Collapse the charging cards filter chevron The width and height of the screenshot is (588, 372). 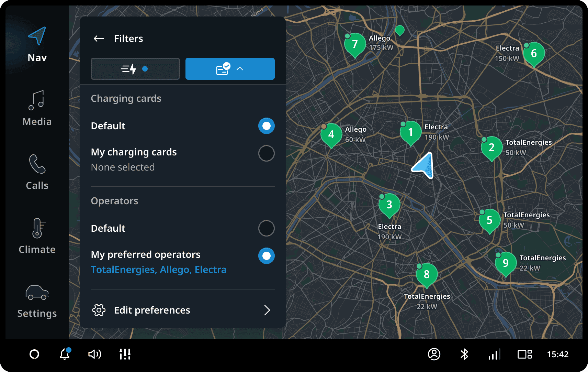coord(240,69)
